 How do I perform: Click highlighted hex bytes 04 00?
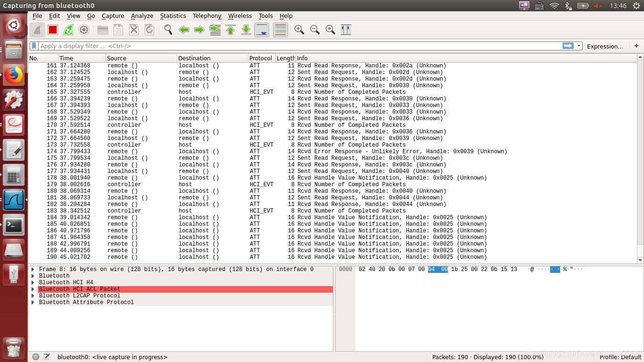coord(438,269)
